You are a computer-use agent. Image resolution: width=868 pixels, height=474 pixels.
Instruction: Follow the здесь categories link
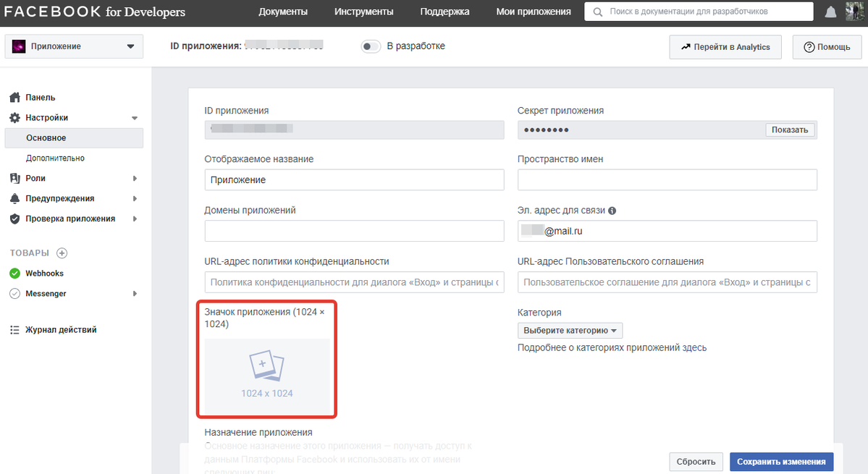coord(694,348)
